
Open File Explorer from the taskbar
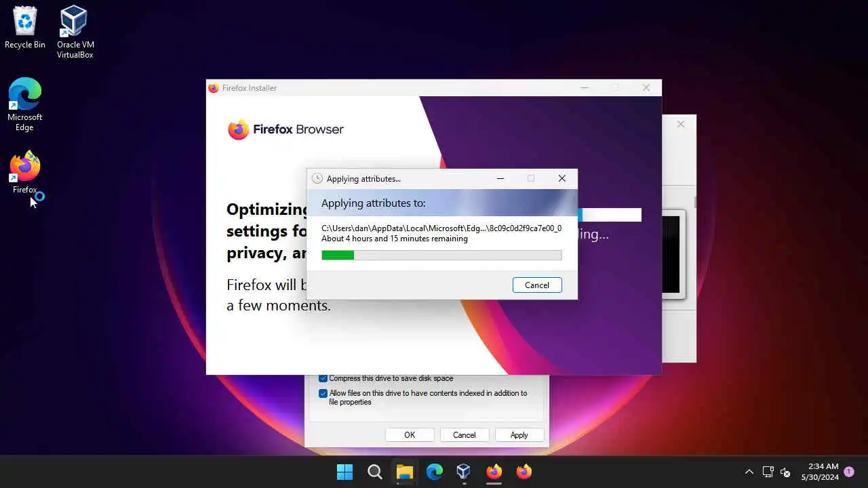405,472
